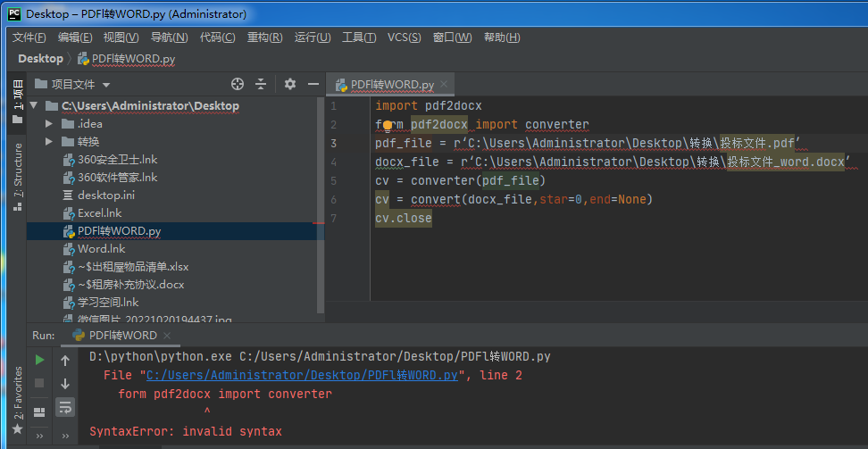
Task: Open the 重构(R) menu
Action: pos(264,37)
